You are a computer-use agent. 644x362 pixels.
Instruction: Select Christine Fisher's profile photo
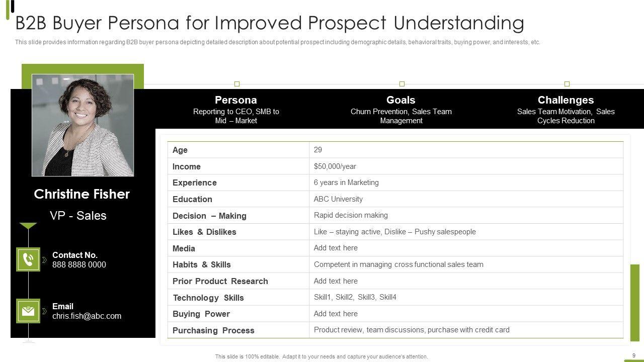pos(83,125)
